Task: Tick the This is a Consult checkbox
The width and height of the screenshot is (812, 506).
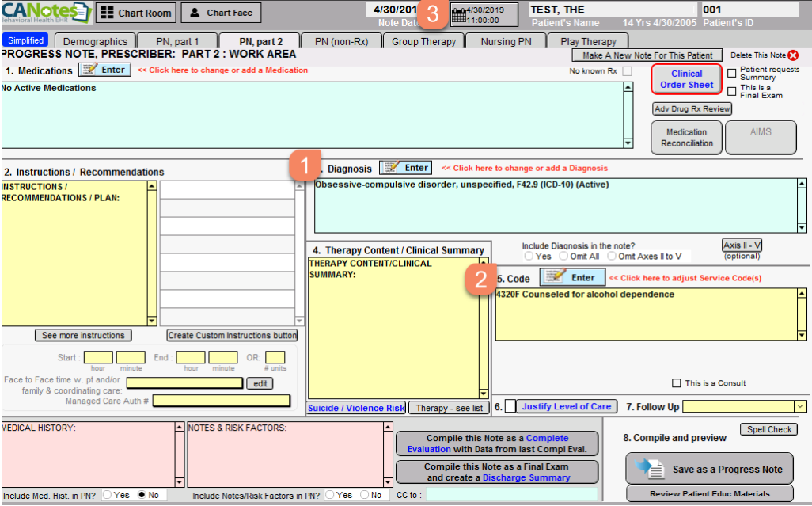Action: pyautogui.click(x=676, y=383)
